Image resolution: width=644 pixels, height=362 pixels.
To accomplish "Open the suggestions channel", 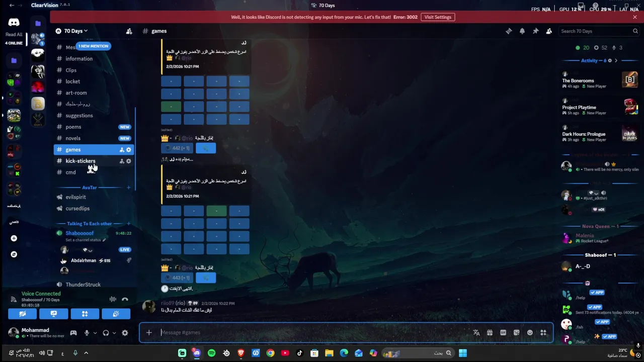I will coord(94,116).
